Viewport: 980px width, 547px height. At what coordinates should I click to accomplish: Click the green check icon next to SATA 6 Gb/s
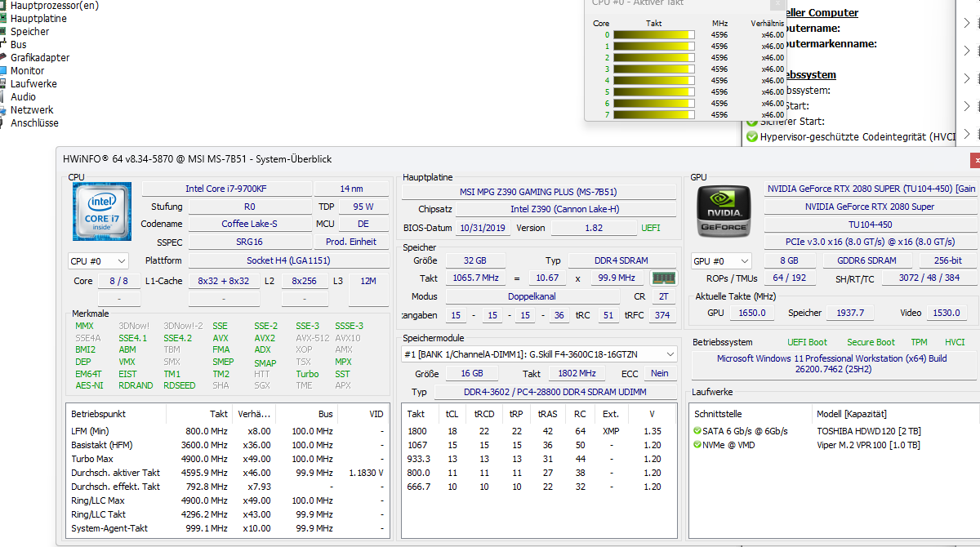(697, 431)
